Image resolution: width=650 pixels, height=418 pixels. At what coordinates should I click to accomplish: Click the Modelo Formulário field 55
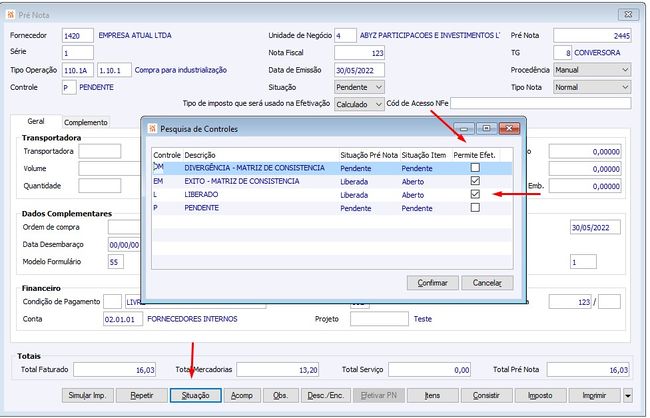(116, 262)
